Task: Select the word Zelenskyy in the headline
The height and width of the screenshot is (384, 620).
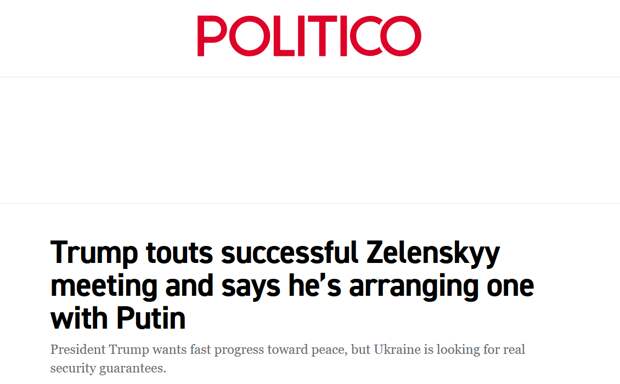Action: (x=433, y=253)
